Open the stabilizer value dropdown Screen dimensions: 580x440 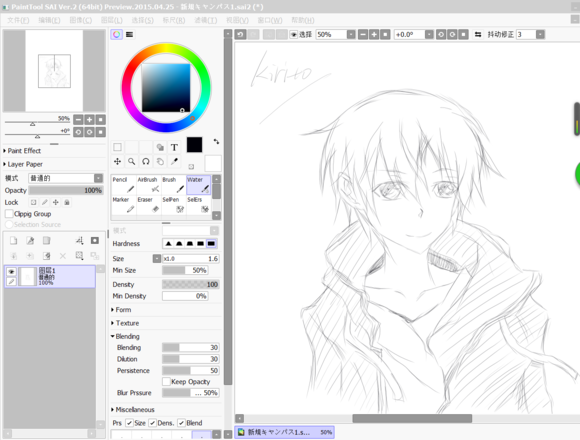[540, 34]
